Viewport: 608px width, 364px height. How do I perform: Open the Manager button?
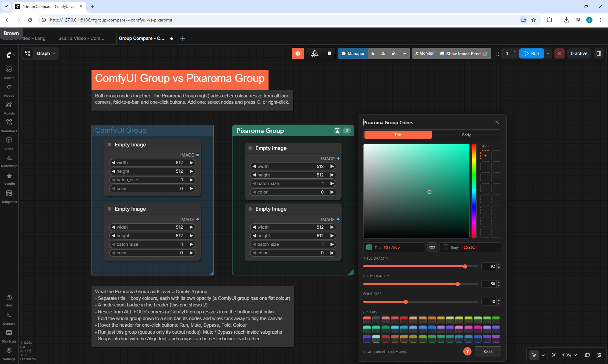(353, 53)
